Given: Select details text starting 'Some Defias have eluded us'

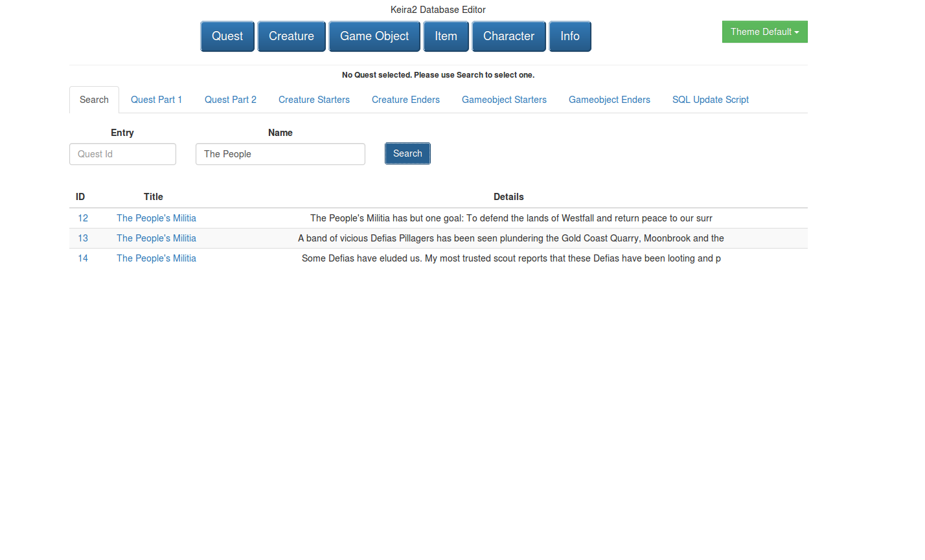Looking at the screenshot, I should click(511, 258).
